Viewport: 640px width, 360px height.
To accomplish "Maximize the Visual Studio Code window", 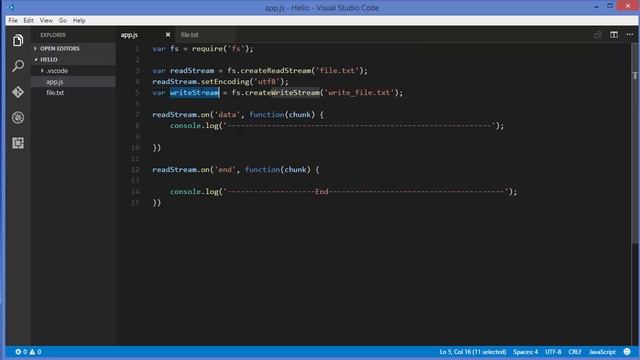I will tap(610, 6).
